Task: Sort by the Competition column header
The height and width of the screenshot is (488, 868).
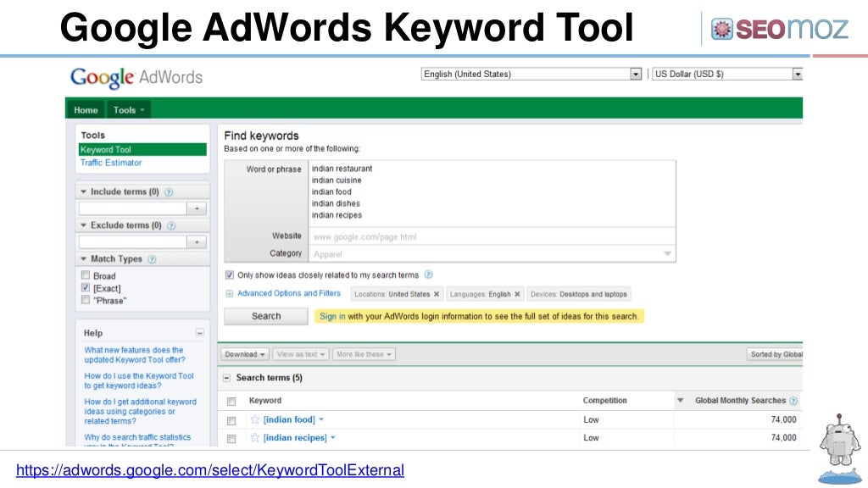Action: [604, 401]
